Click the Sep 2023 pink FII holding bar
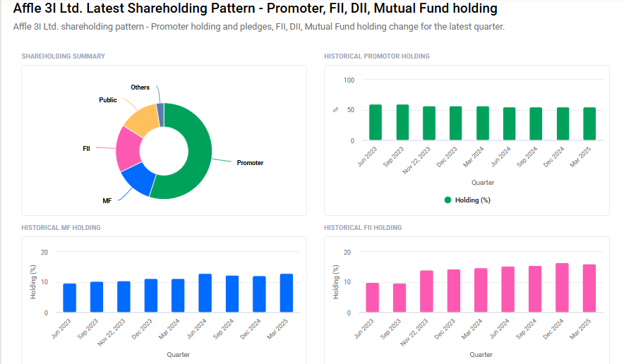Image resolution: width=624 pixels, height=364 pixels. pyautogui.click(x=400, y=298)
